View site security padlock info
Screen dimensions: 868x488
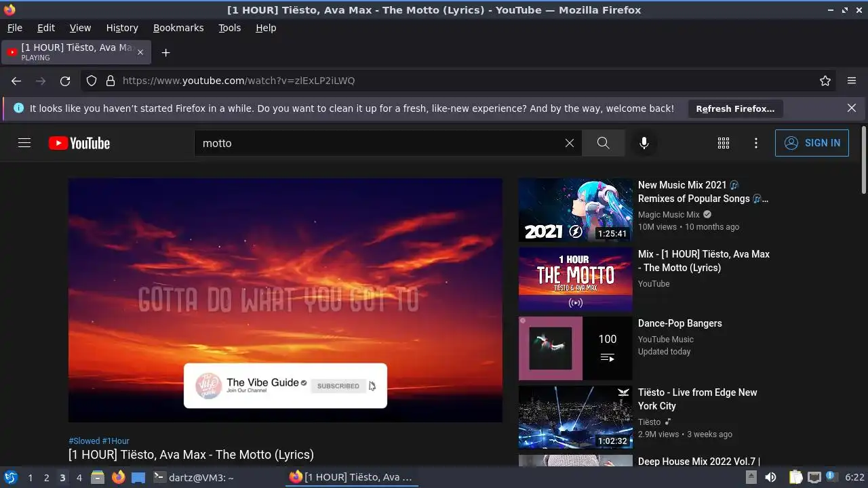coord(111,81)
